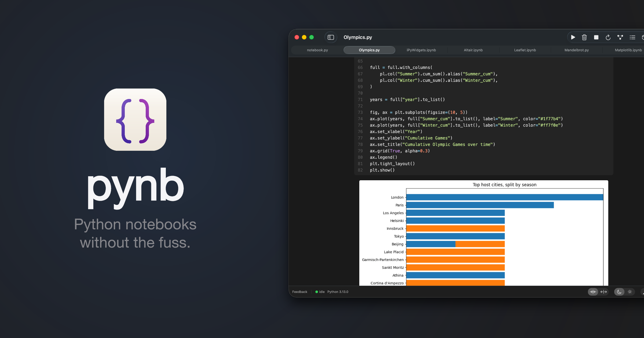Viewport: 644px width, 338px height.
Task: Open the dependency graph icon
Action: (620, 37)
